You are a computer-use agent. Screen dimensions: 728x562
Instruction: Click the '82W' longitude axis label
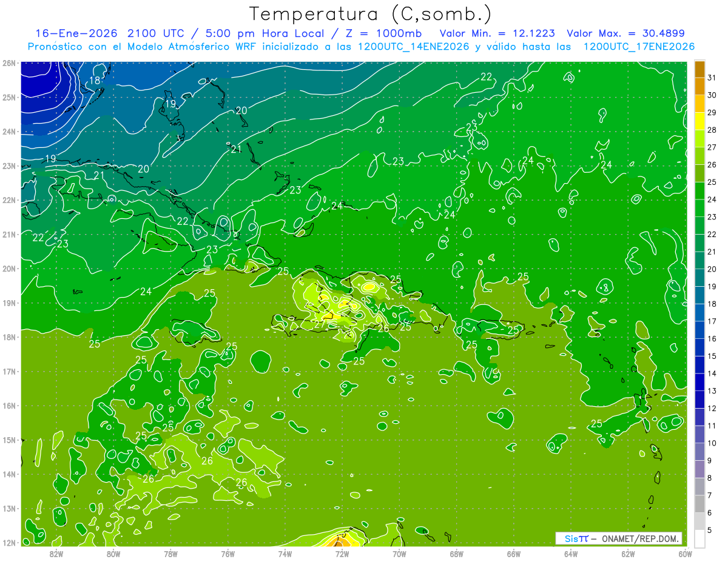56,554
